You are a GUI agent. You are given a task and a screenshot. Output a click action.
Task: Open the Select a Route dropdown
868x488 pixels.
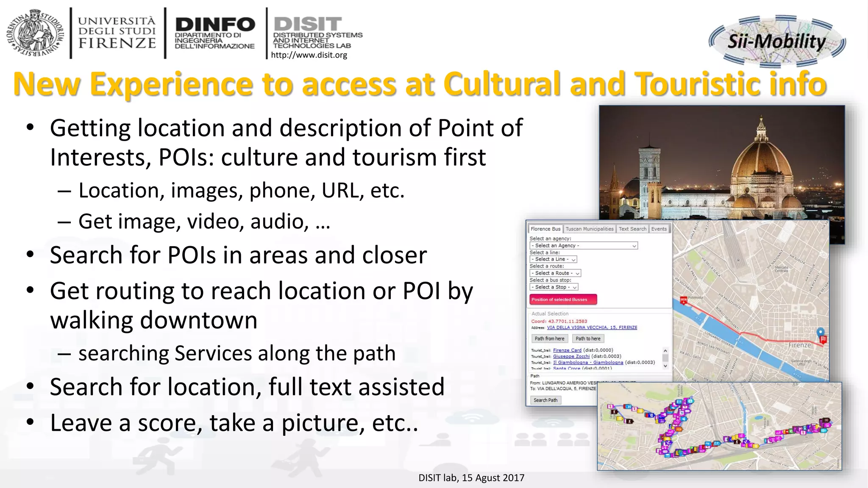point(555,273)
